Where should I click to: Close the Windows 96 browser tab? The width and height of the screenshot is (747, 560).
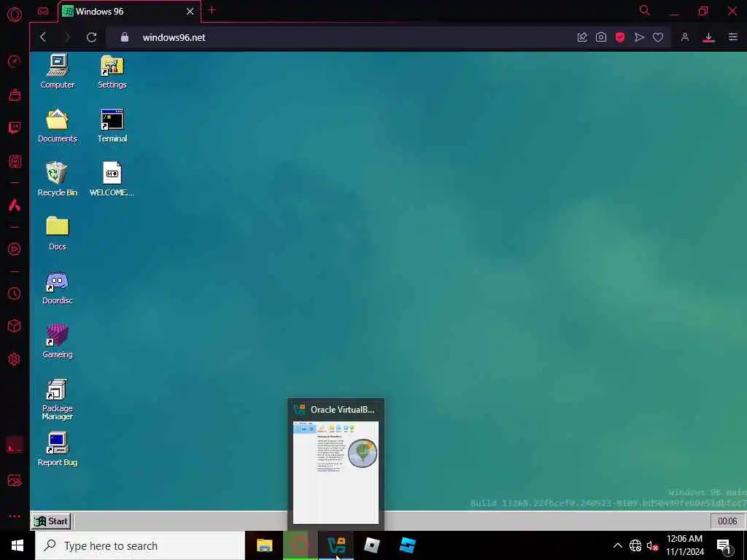pyautogui.click(x=190, y=12)
